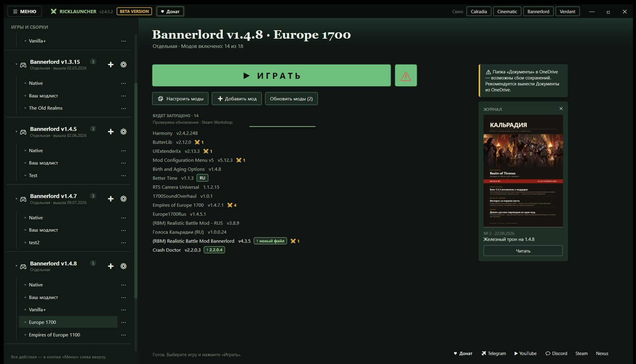This screenshot has height=364, width=636.
Task: Open the МЕНЮ hamburger menu
Action: [25, 12]
